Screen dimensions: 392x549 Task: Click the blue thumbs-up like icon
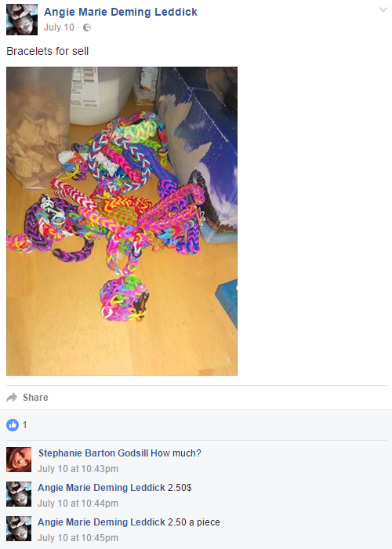pos(13,425)
